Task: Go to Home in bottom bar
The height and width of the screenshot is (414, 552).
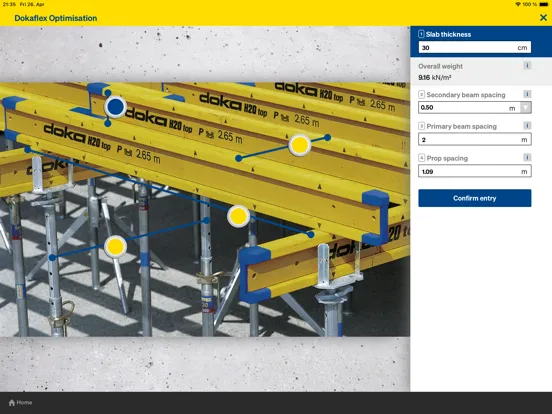Action: click(20, 402)
